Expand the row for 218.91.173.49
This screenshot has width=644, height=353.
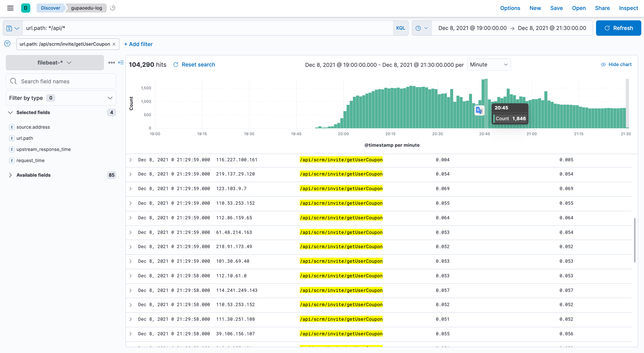pyautogui.click(x=130, y=247)
